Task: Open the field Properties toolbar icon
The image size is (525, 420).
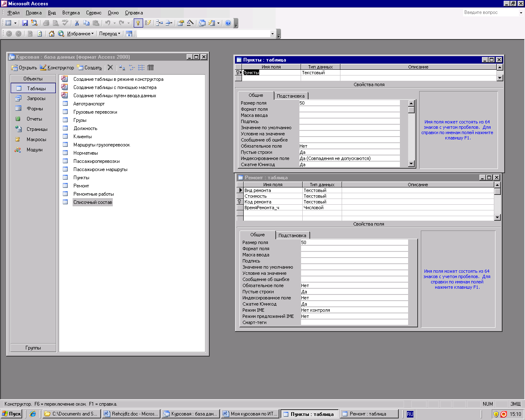Action: (180, 23)
